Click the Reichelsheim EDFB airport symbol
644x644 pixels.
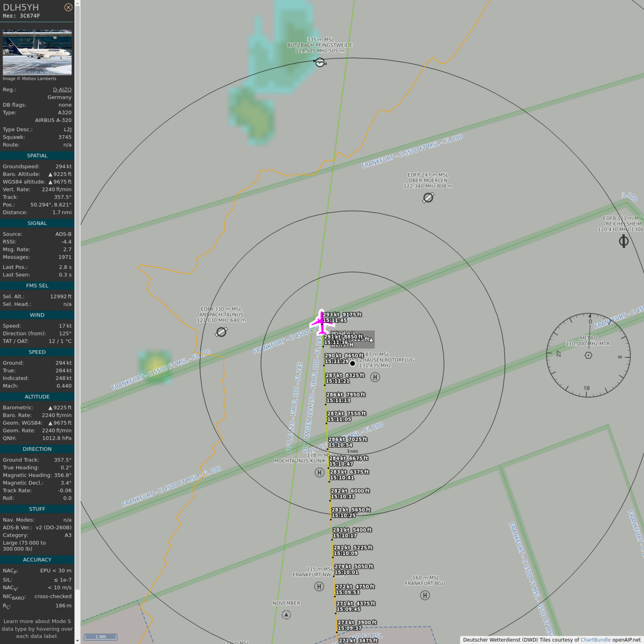623,241
